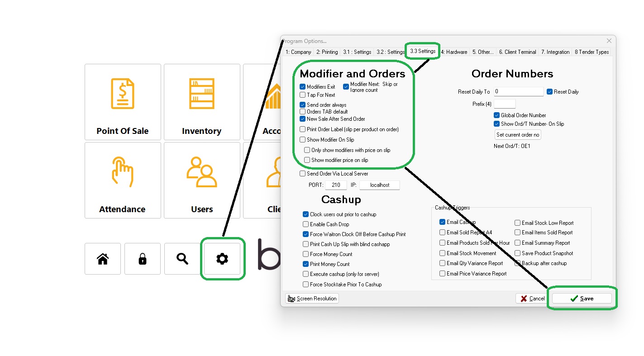Uncheck the Reset Daily option
The height and width of the screenshot is (356, 644).
(x=549, y=91)
